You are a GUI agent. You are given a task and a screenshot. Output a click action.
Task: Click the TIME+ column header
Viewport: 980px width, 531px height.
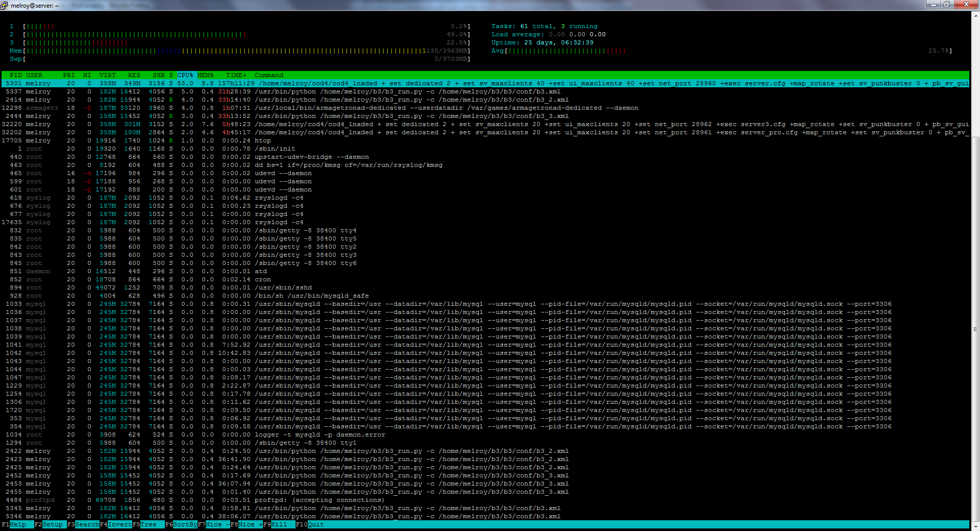click(x=236, y=75)
